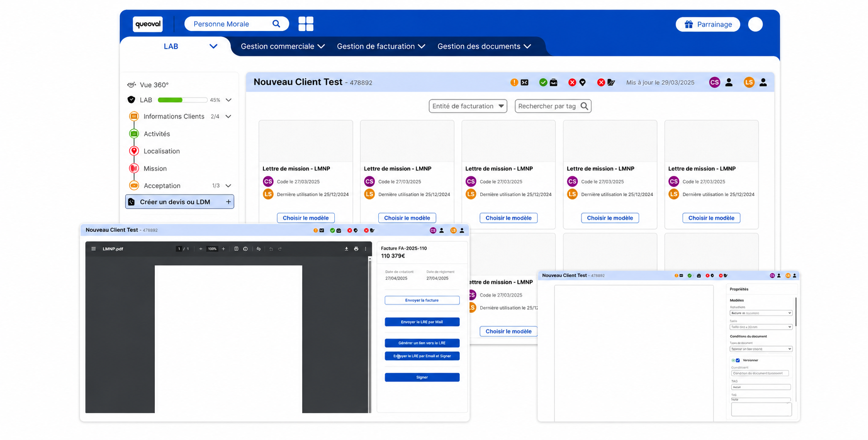The height and width of the screenshot is (440, 868).
Task: Rotate the PDF page counterclockwise
Action: (x=258, y=249)
